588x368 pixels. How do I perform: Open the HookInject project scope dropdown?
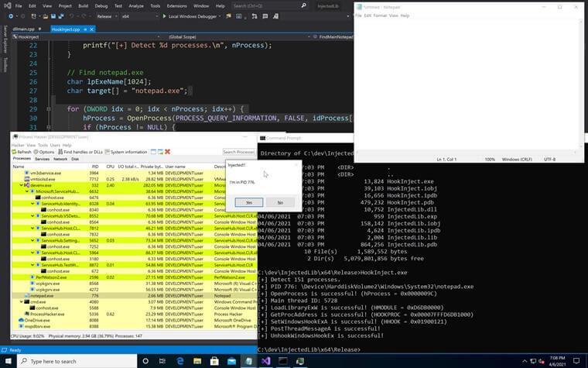click(86, 37)
